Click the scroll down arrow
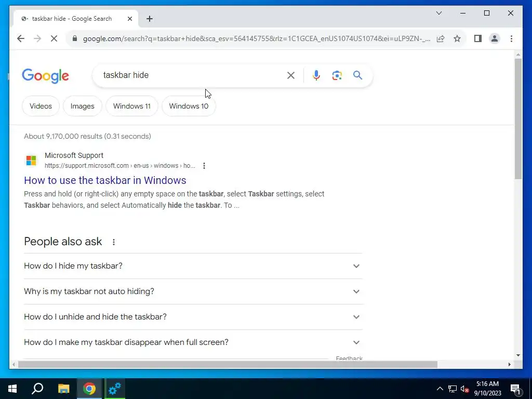The image size is (532, 399). pyautogui.click(x=518, y=355)
